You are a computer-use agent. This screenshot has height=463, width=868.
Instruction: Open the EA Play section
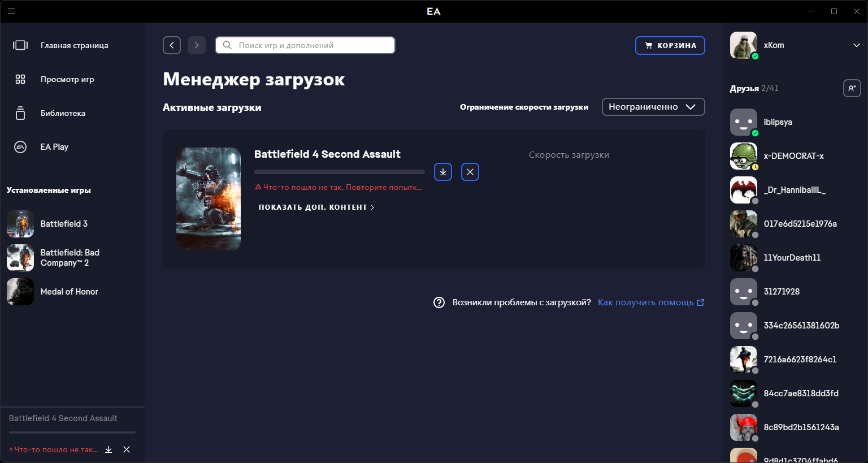(54, 147)
